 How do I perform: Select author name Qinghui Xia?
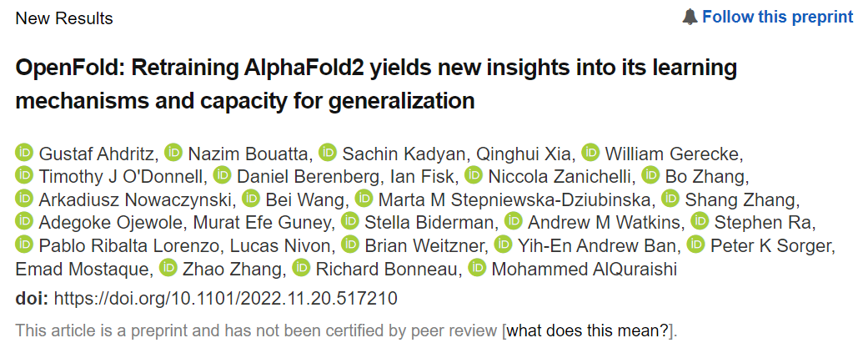(x=524, y=154)
